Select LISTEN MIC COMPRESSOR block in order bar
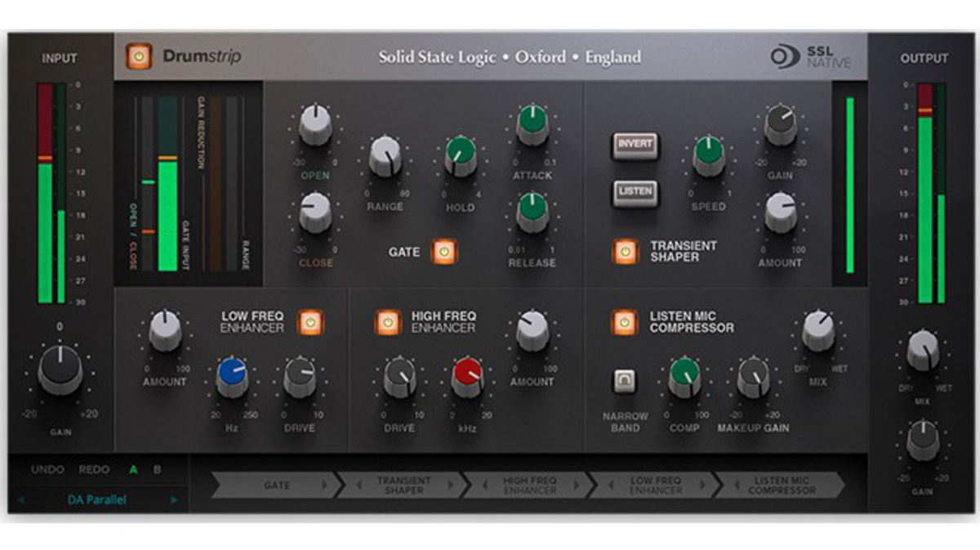Viewport: 980px width, 550px height. pos(782,485)
